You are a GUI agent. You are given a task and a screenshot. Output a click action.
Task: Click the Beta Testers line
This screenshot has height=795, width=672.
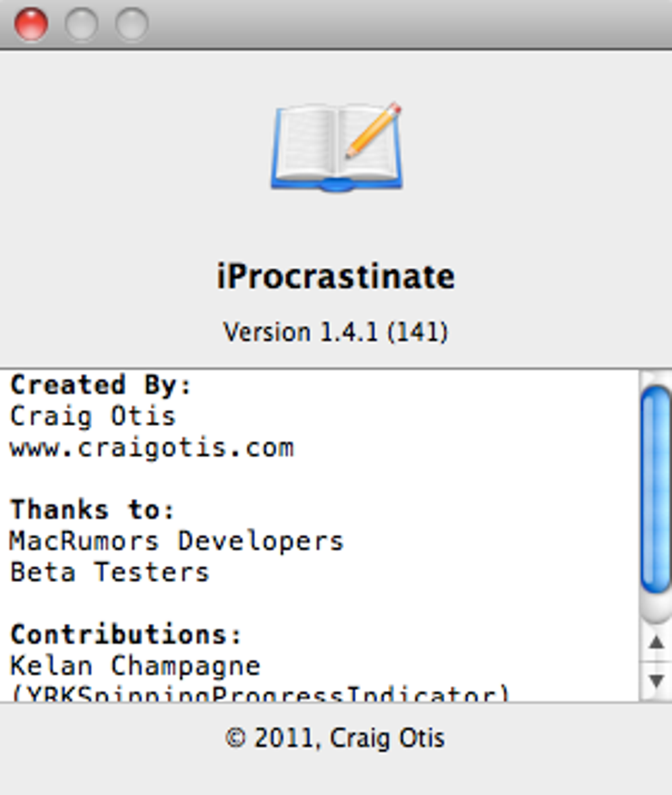109,572
